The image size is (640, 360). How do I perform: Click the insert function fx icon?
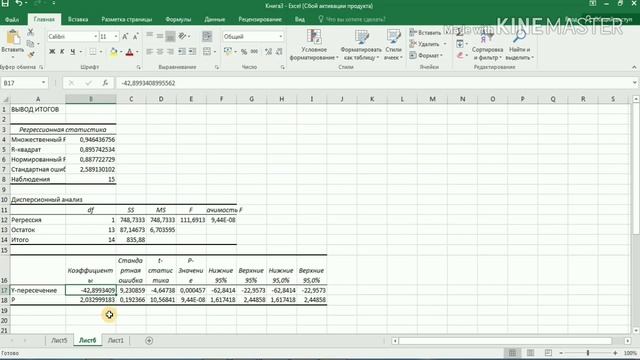coord(105,83)
